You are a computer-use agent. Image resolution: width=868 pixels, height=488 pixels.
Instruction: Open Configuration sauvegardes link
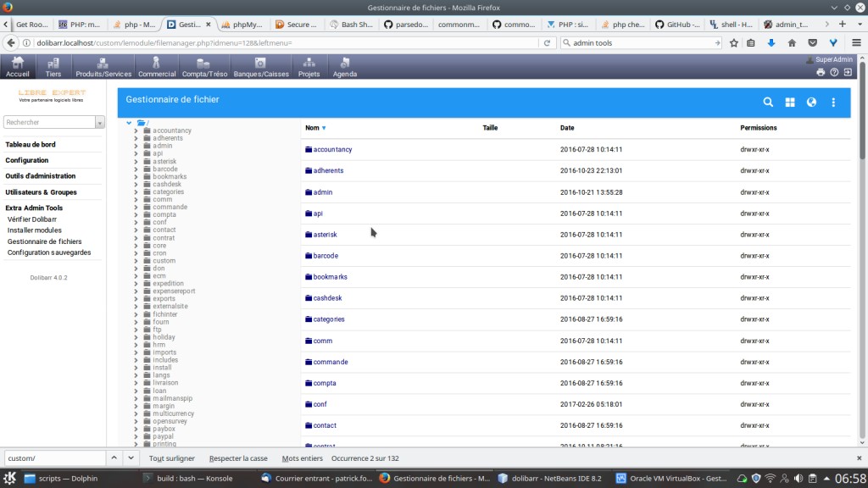tap(48, 252)
